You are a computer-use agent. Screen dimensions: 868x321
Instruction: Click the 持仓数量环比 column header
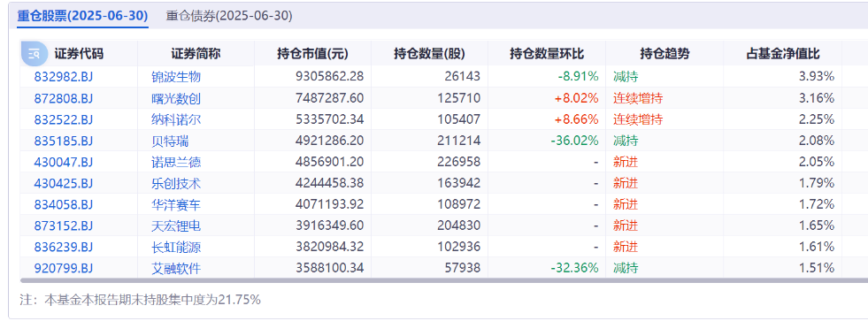(547, 54)
